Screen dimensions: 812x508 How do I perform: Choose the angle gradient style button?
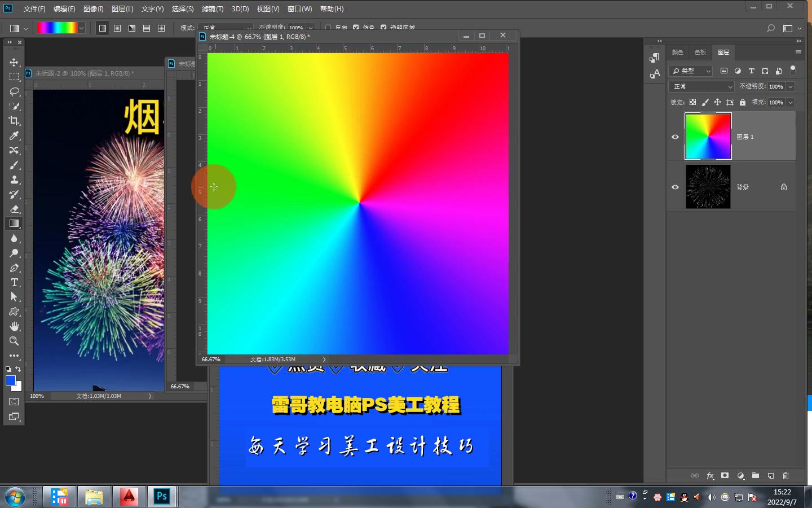(132, 28)
